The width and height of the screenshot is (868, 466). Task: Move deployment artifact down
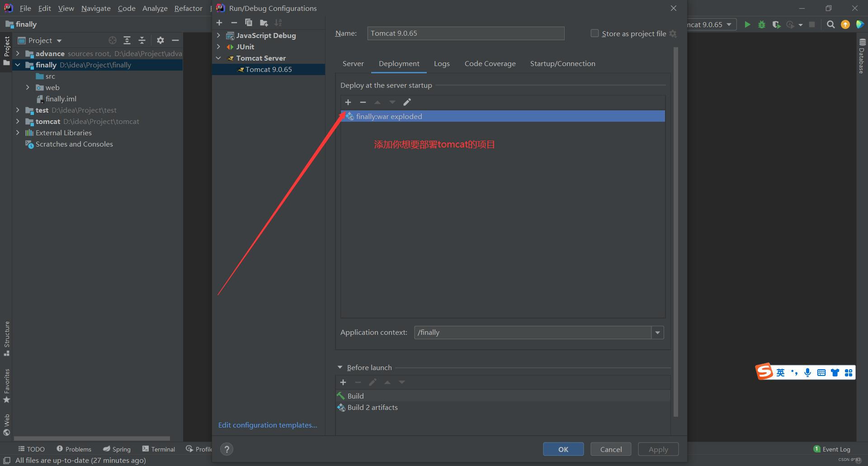click(392, 102)
